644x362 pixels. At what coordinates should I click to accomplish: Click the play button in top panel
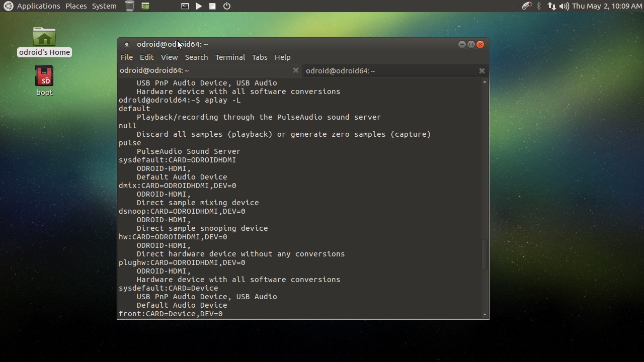click(x=199, y=6)
